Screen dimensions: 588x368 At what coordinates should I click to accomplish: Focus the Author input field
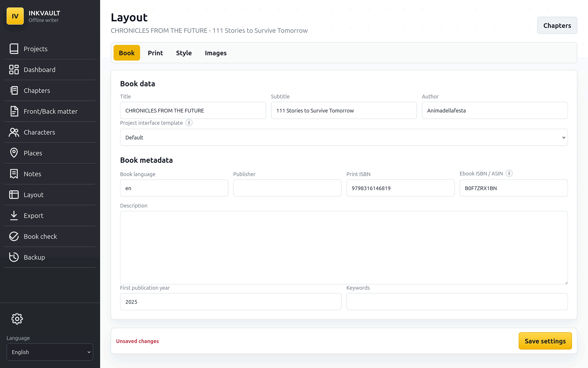click(495, 110)
